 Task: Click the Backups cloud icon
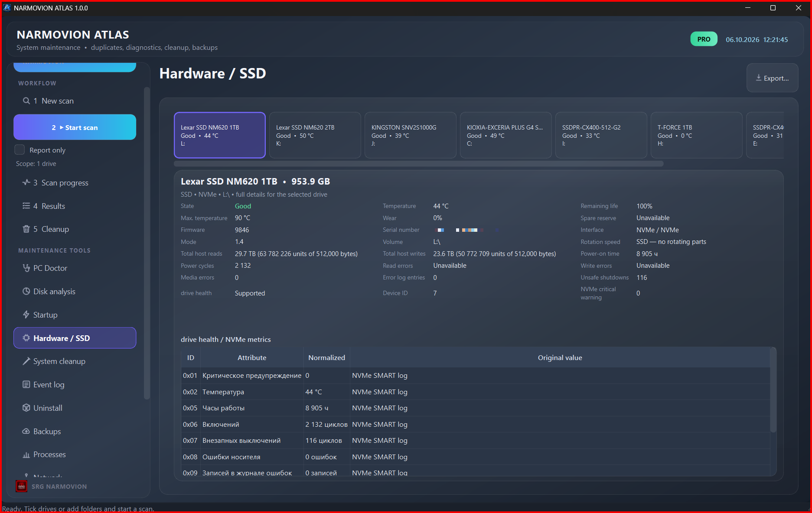coord(26,432)
